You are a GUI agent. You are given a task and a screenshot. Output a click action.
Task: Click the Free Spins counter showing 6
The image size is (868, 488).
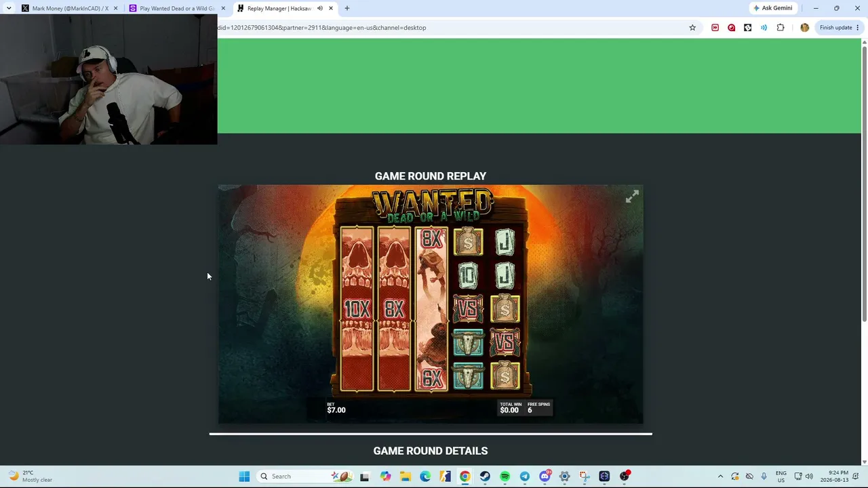[538, 407]
